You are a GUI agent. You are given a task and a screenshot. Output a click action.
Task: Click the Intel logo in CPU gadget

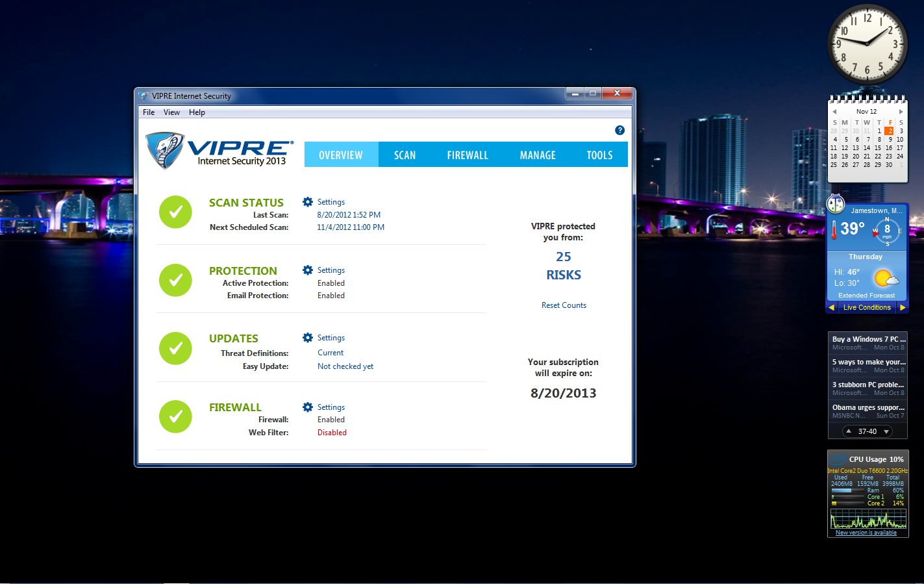coord(839,459)
